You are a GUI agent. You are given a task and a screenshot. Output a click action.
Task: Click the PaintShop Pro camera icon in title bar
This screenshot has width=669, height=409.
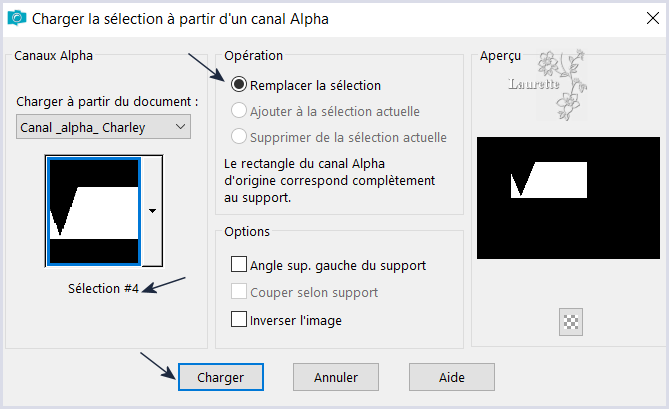point(17,18)
